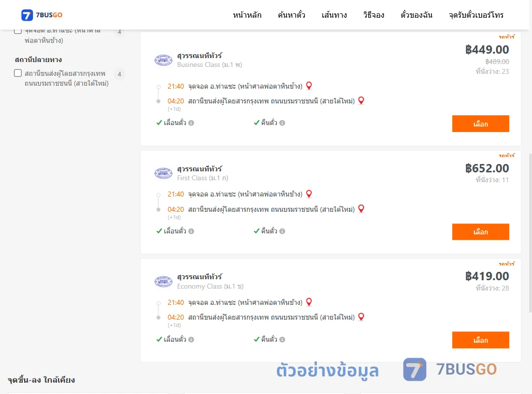Select the ฿449.00 Business Class trip
The image size is (532, 394).
click(480, 124)
